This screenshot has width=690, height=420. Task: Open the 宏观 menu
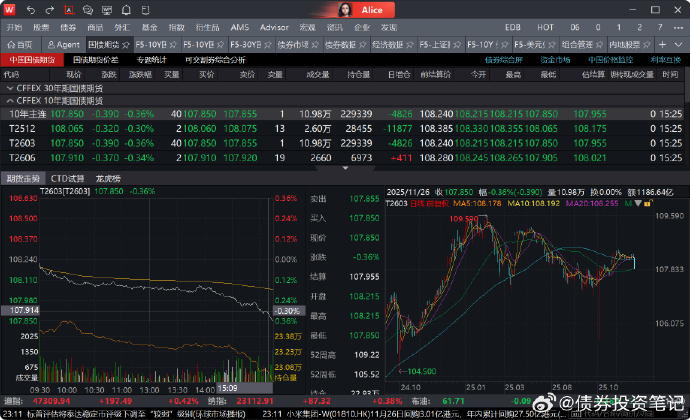(308, 27)
